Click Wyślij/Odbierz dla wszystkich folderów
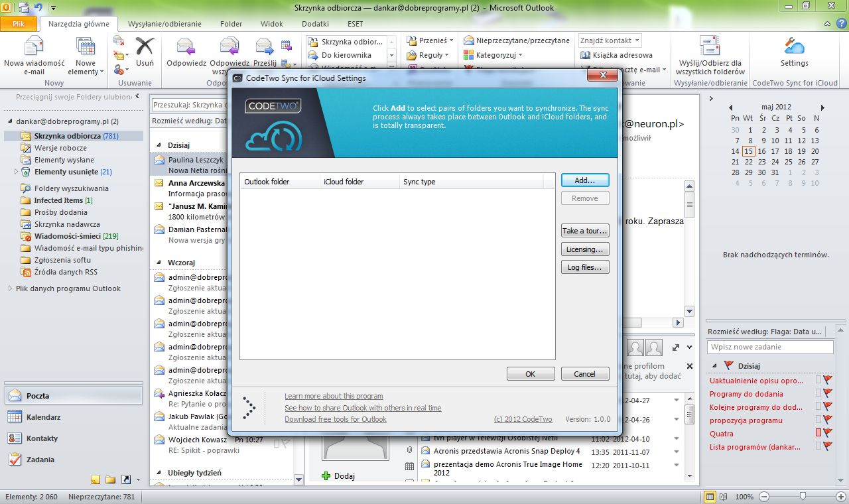 pyautogui.click(x=712, y=56)
